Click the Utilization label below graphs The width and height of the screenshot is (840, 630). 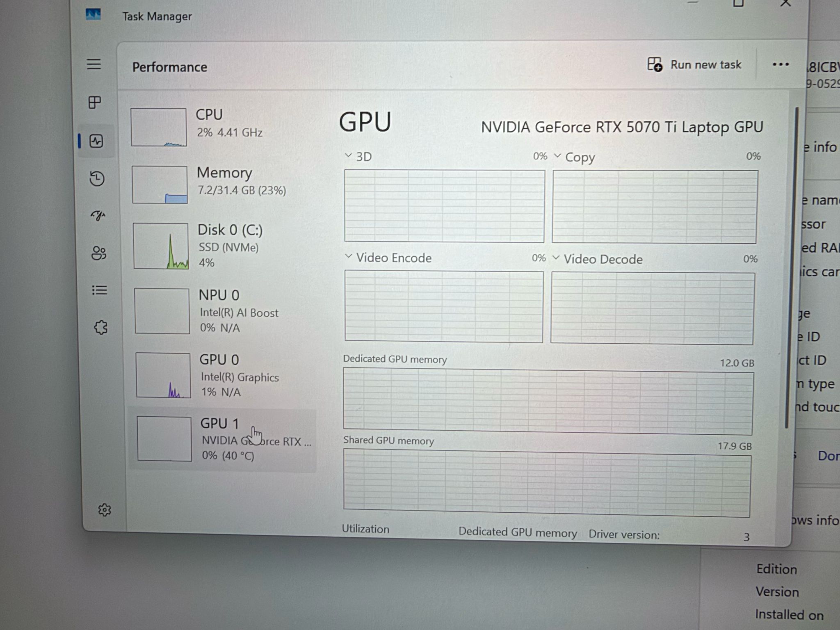(x=365, y=529)
